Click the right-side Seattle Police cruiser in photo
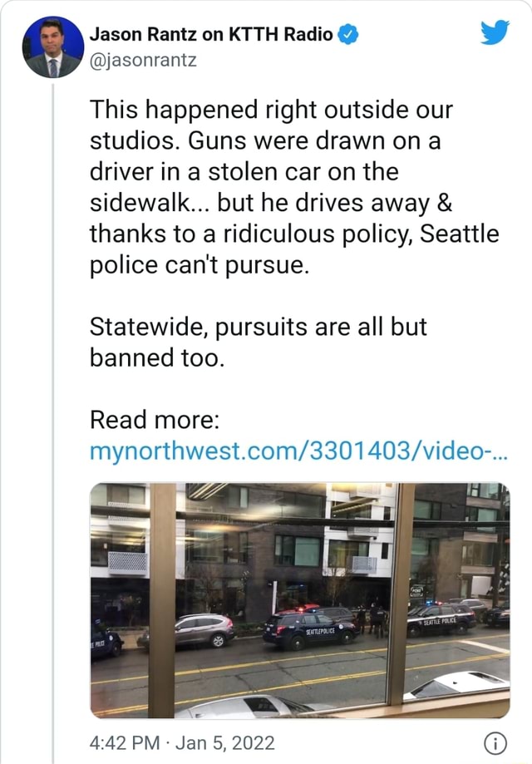 coord(441,619)
